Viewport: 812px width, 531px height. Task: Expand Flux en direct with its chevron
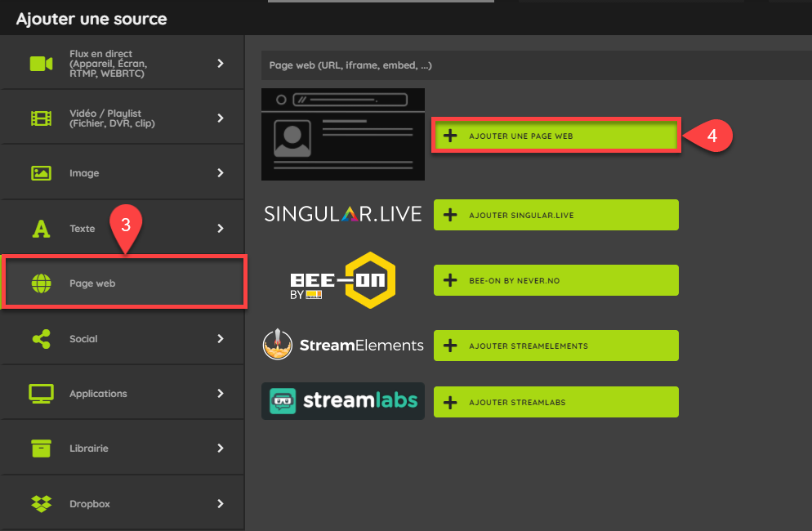[221, 63]
